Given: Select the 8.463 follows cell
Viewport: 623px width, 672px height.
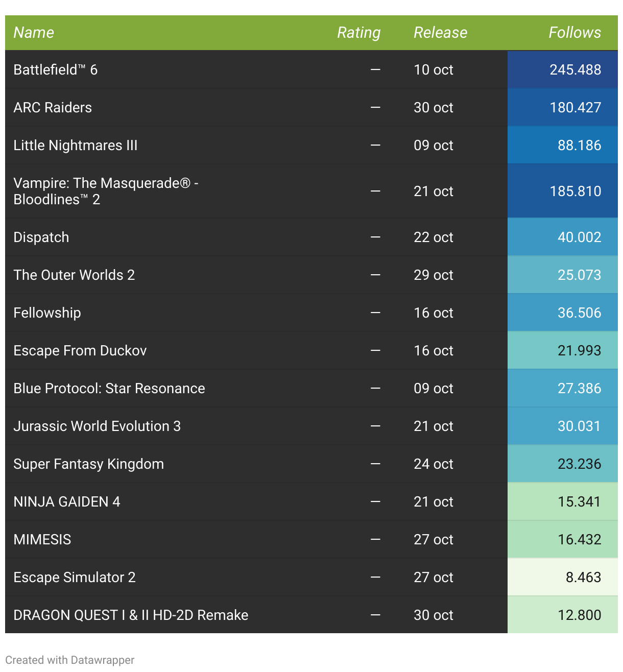Looking at the screenshot, I should click(x=583, y=578).
